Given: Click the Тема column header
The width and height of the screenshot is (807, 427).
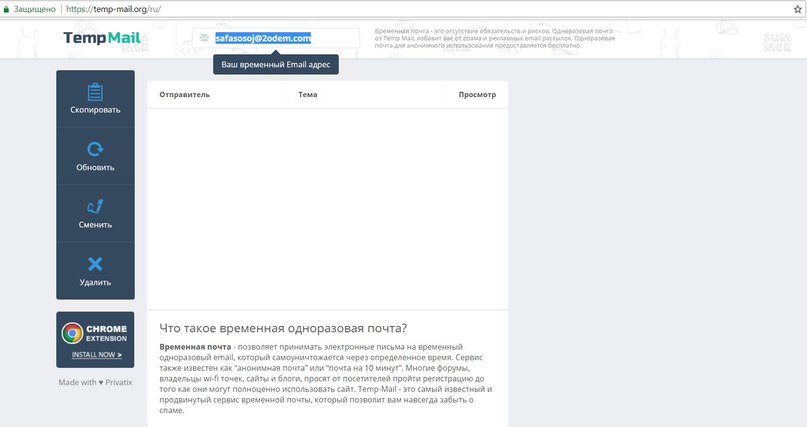Looking at the screenshot, I should pyautogui.click(x=307, y=94).
